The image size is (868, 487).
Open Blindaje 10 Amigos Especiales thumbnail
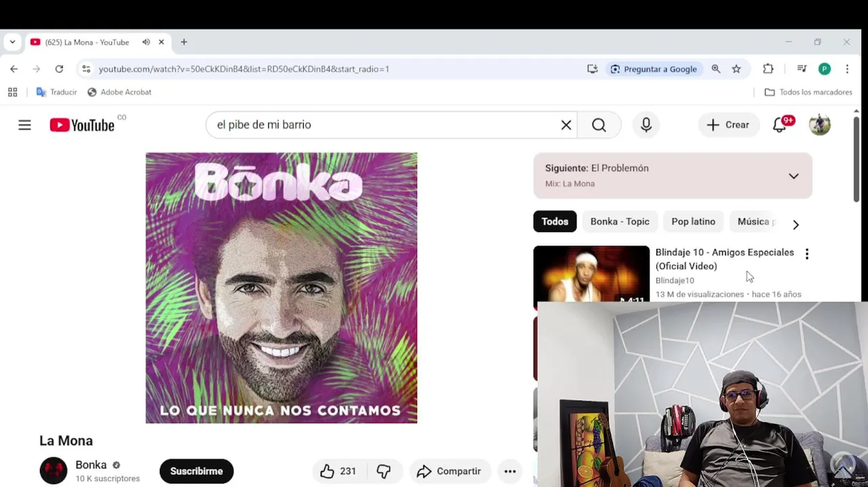pyautogui.click(x=591, y=274)
